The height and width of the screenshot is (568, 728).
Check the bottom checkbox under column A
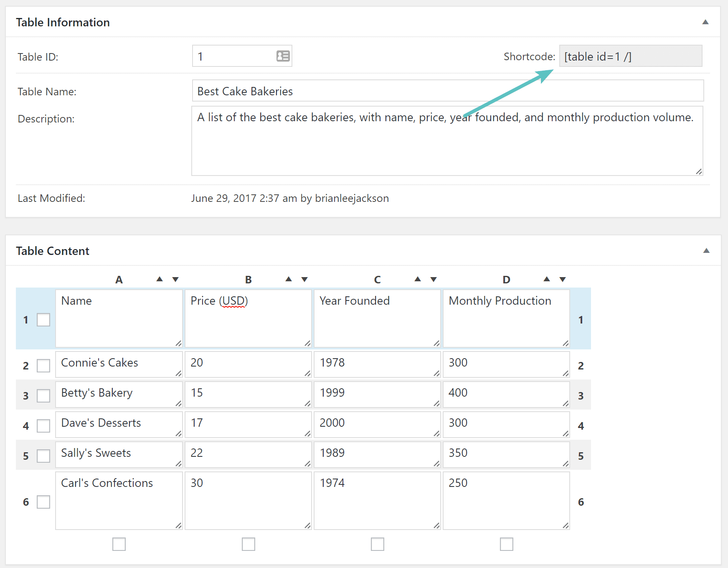(119, 544)
